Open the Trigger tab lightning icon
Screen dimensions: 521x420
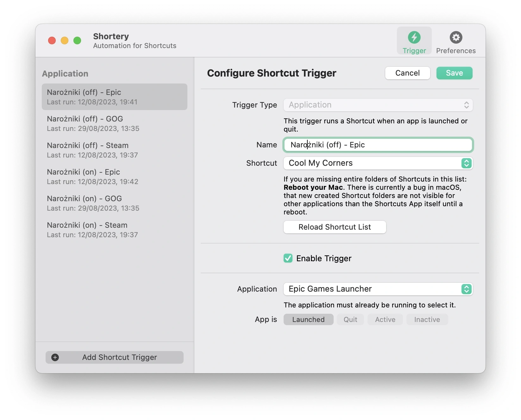point(414,37)
